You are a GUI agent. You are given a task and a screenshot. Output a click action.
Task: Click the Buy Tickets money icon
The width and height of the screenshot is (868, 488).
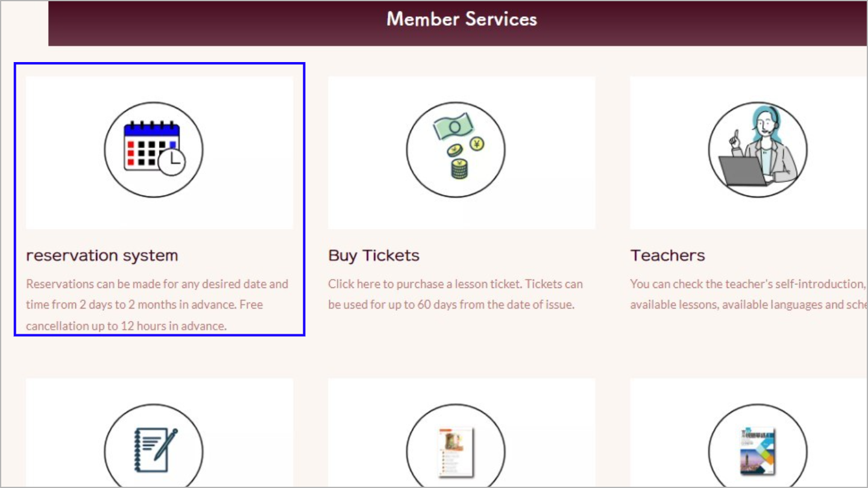point(455,149)
